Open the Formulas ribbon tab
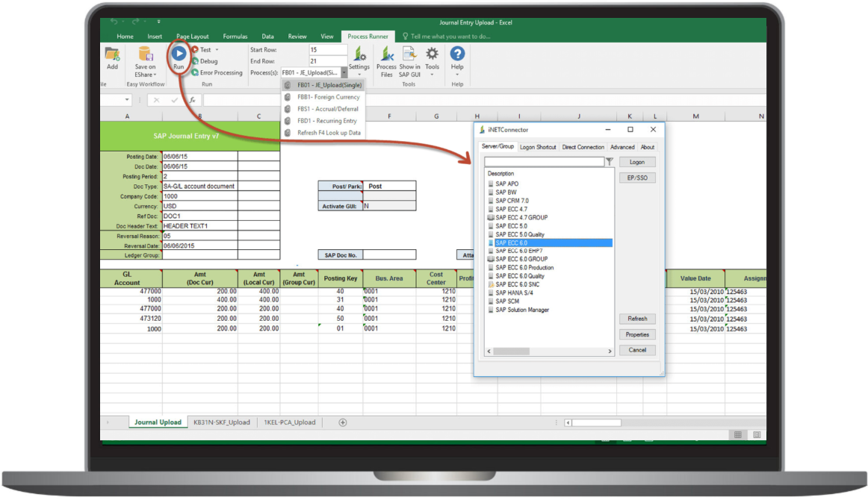The width and height of the screenshot is (868, 500). (235, 37)
